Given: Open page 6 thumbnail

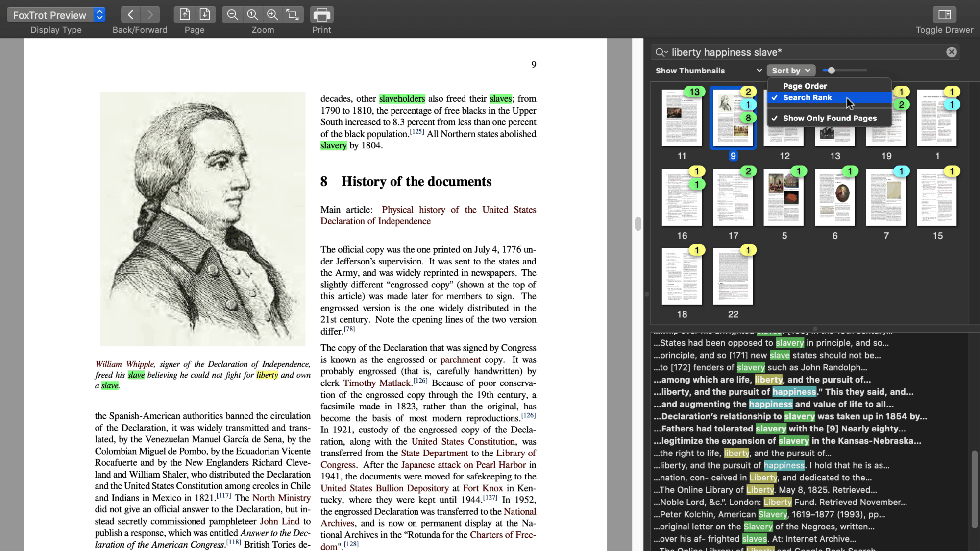Looking at the screenshot, I should point(835,197).
